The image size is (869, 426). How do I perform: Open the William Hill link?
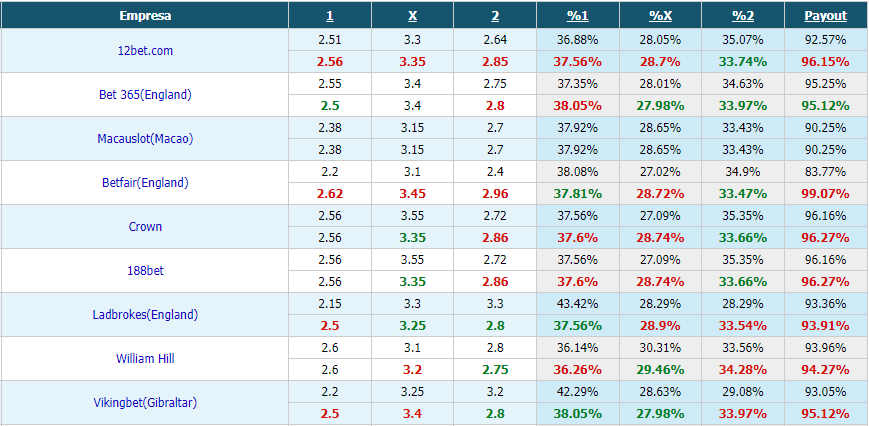145,358
